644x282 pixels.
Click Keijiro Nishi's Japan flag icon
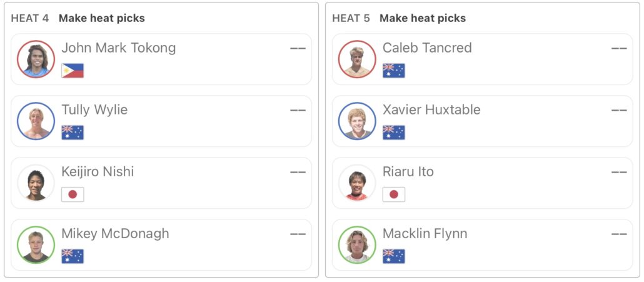click(73, 194)
